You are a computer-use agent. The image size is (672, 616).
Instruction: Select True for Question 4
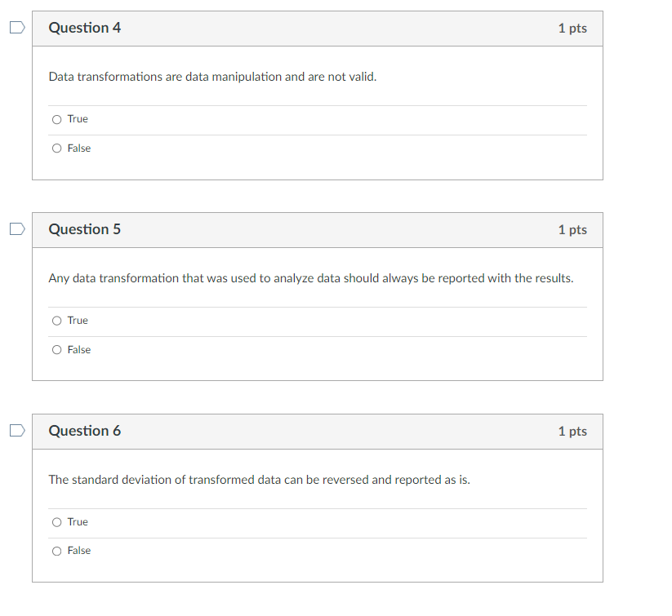tap(57, 119)
